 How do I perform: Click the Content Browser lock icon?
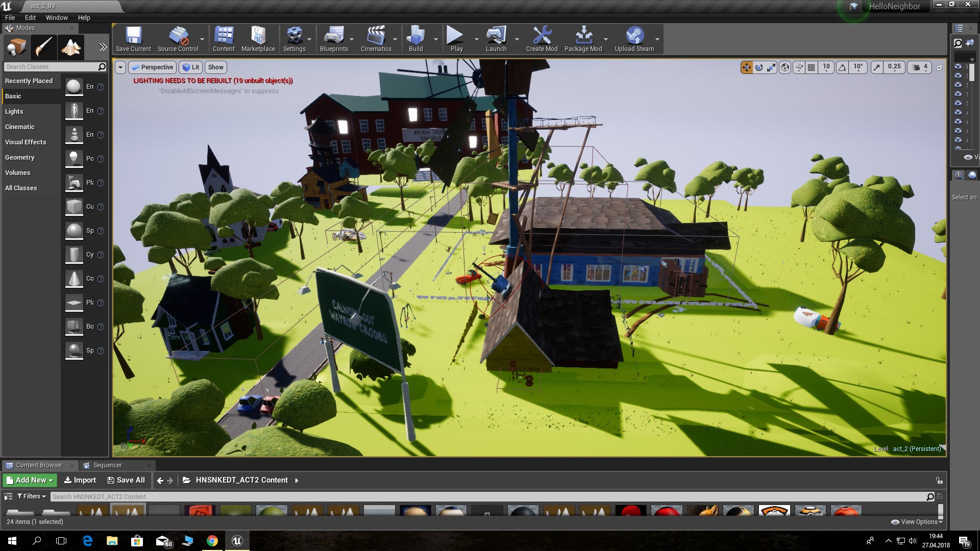[x=939, y=480]
